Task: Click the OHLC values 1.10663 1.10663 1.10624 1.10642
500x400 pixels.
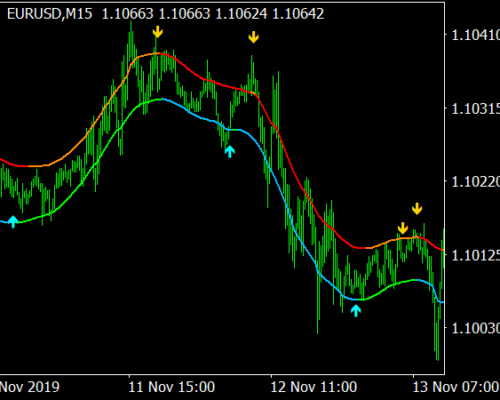Action: (213, 14)
